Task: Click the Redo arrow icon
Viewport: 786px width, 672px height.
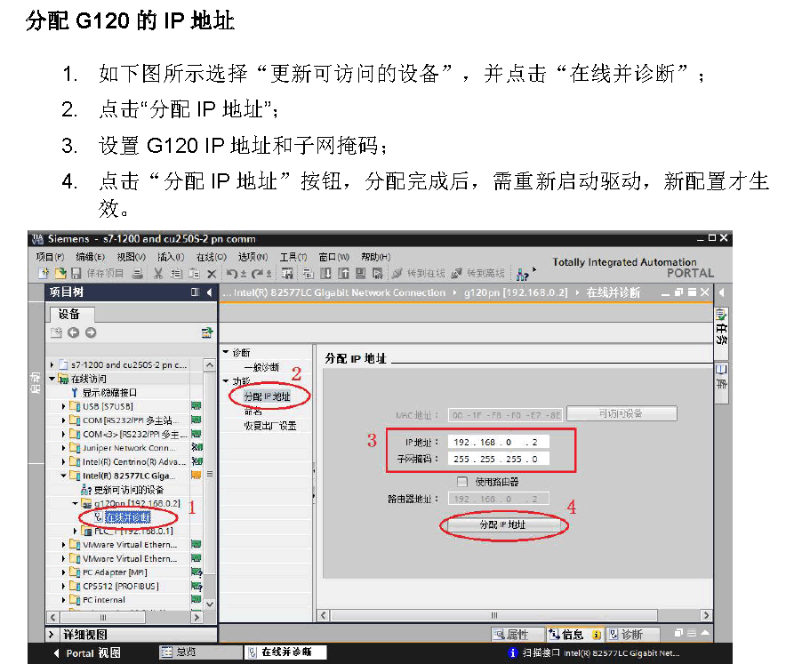Action: coord(258,273)
